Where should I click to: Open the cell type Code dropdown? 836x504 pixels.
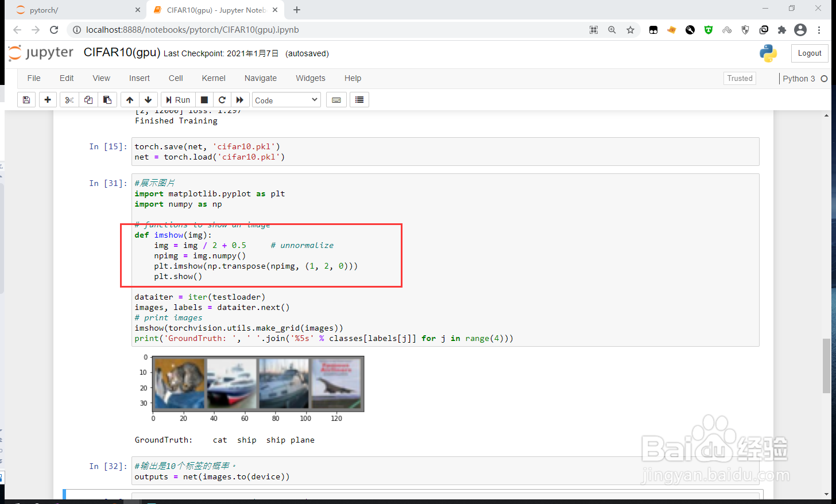[x=286, y=100]
